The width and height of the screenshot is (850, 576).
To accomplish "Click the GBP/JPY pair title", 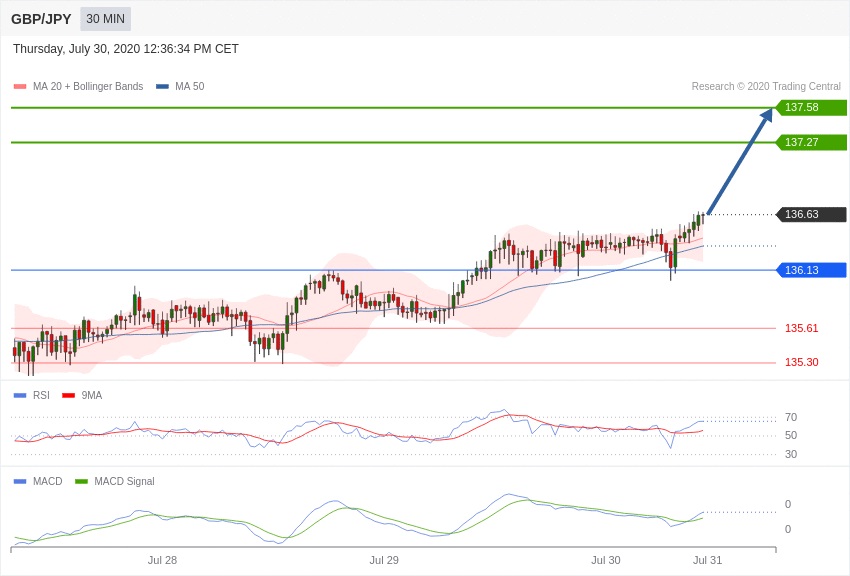I will [x=41, y=19].
